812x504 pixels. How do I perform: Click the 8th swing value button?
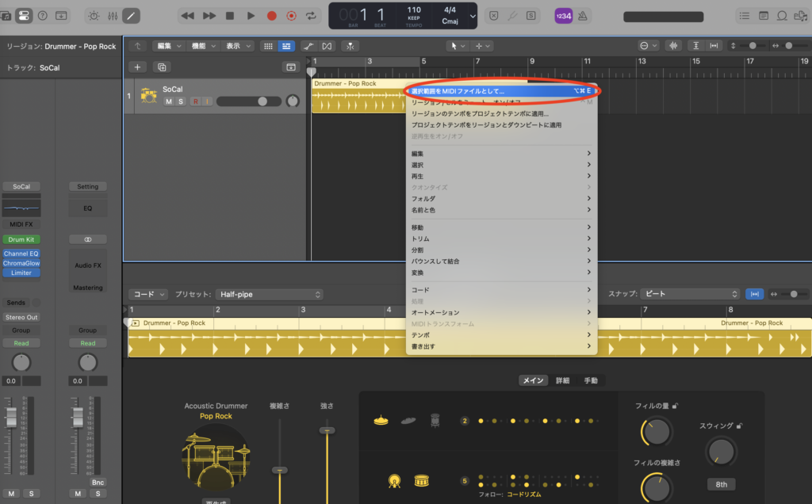tap(722, 484)
